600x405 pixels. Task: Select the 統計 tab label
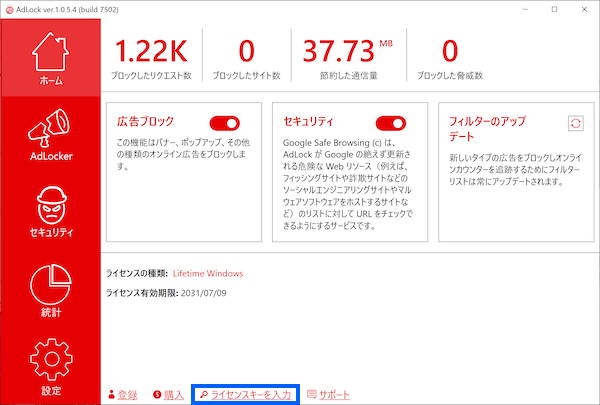(x=50, y=312)
